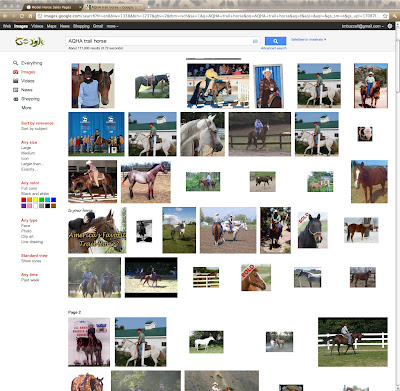Open the on-screen keyboard icon in search box
This screenshot has height=391, width=400.
point(255,41)
